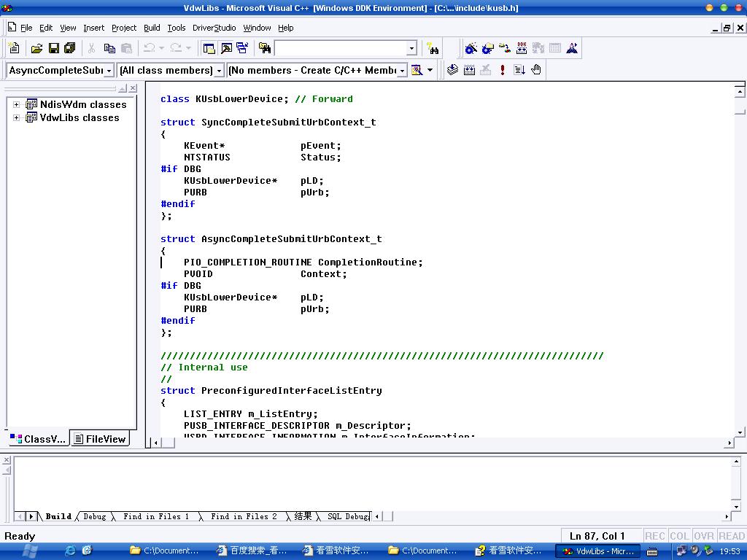Screen dimensions: 747x560
Task: Open the AsyncCompleteSubmit class dropdown
Action: point(109,71)
